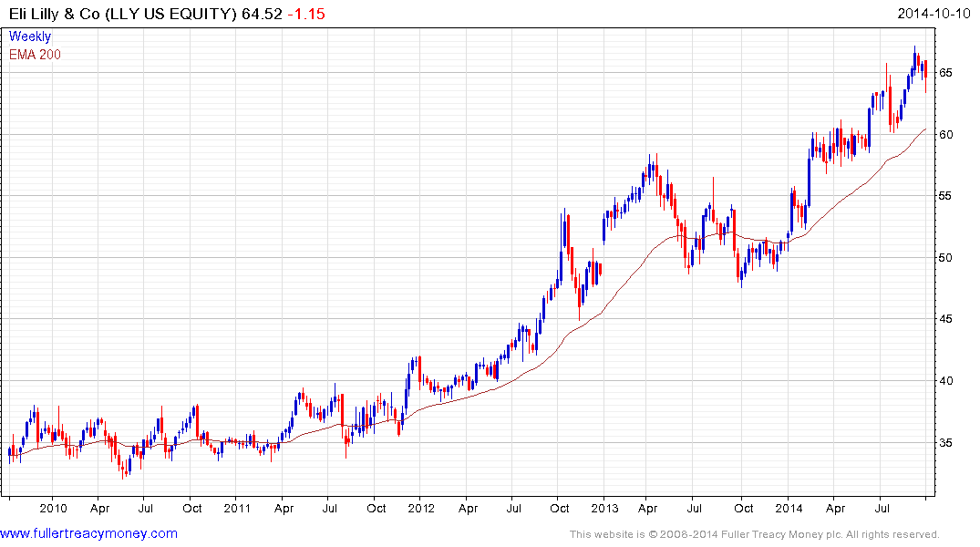
Task: Click the 2011 year label on time axis
Action: coord(237,508)
